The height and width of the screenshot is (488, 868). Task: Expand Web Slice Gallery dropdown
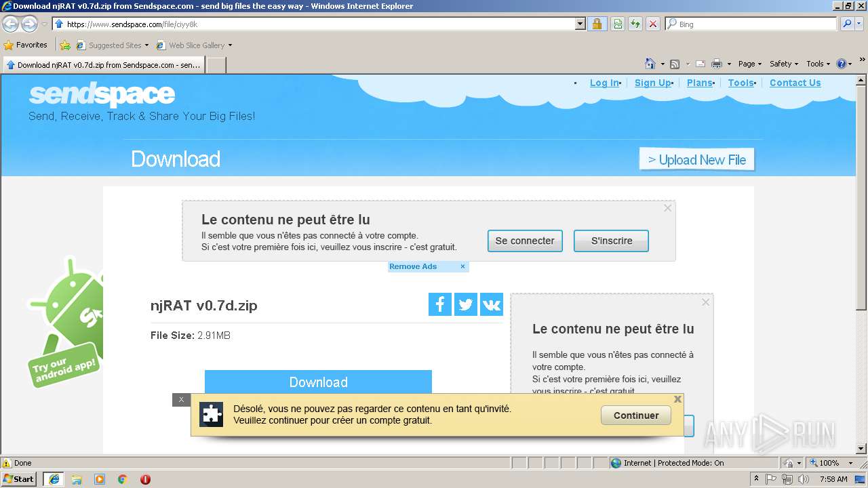230,45
